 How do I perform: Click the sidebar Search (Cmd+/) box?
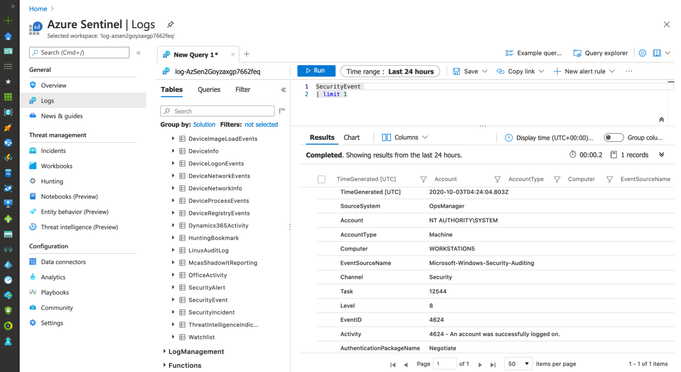79,53
